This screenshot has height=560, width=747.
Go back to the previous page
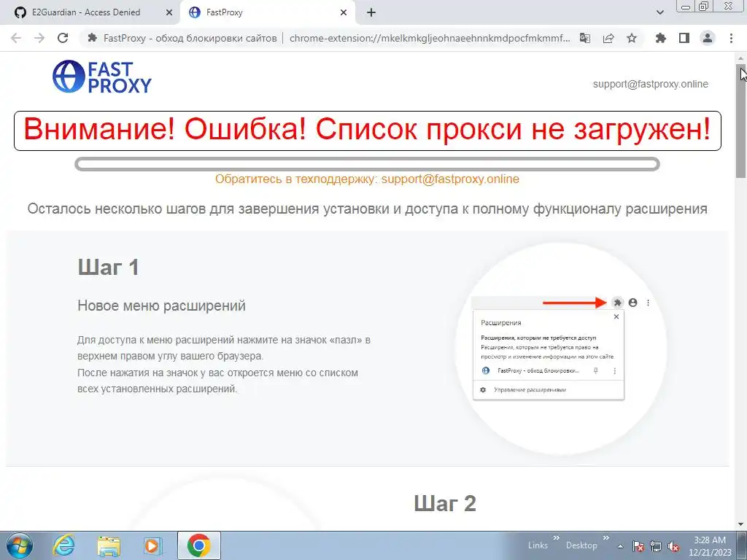coord(16,38)
